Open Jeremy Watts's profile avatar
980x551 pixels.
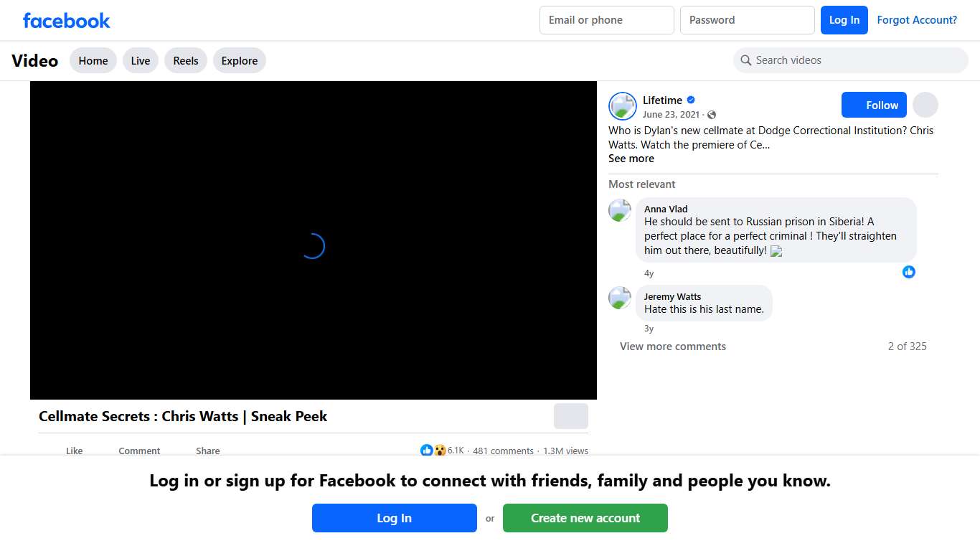click(620, 298)
